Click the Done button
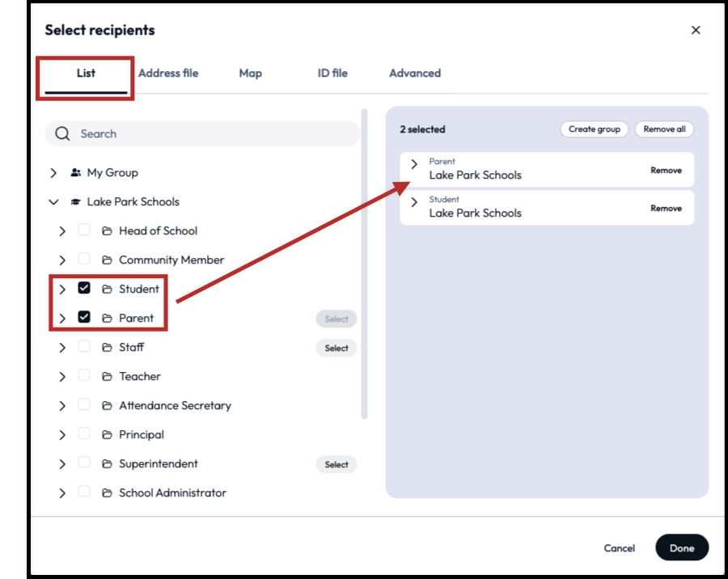Viewport: 728px width, 579px height. (681, 547)
